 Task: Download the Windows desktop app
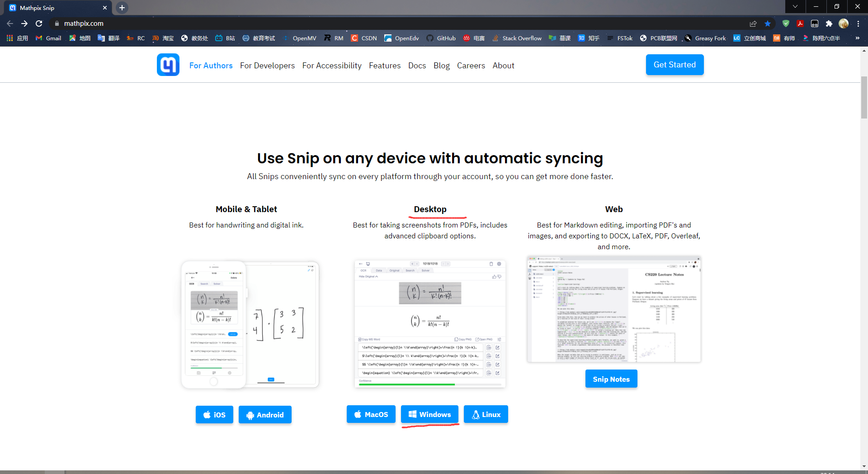(x=429, y=414)
